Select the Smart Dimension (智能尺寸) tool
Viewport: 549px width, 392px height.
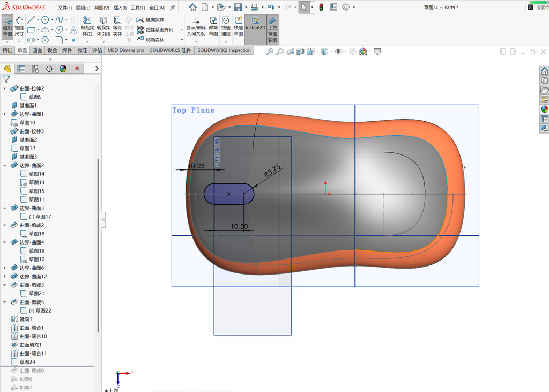click(19, 27)
